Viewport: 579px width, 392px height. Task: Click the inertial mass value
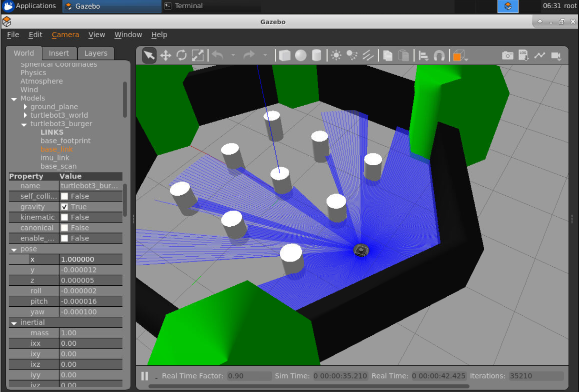90,333
